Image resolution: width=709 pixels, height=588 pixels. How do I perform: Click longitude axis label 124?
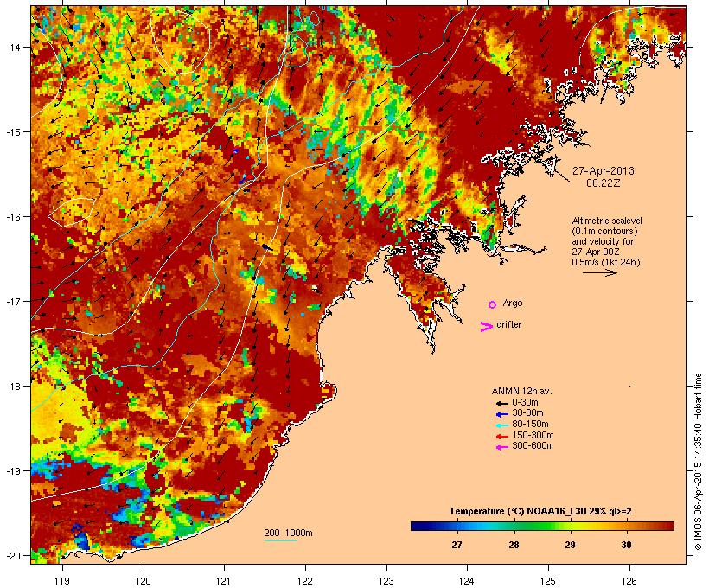click(467, 581)
